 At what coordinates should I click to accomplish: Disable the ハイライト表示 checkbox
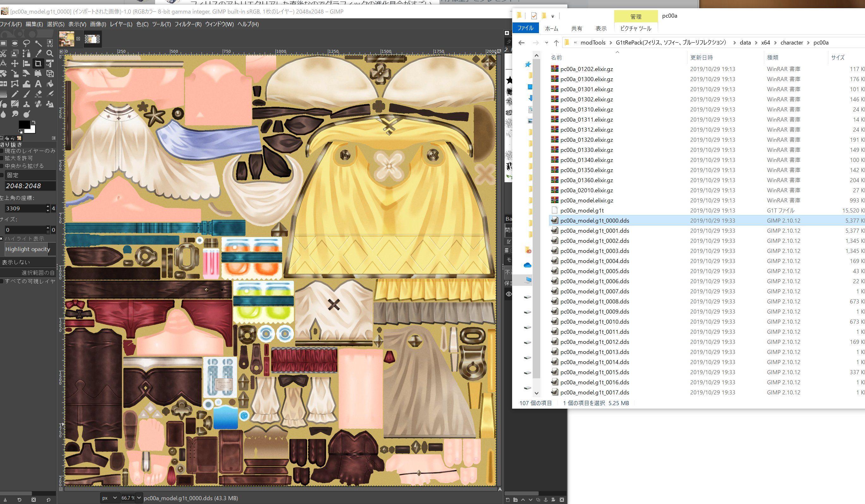pyautogui.click(x=2, y=238)
